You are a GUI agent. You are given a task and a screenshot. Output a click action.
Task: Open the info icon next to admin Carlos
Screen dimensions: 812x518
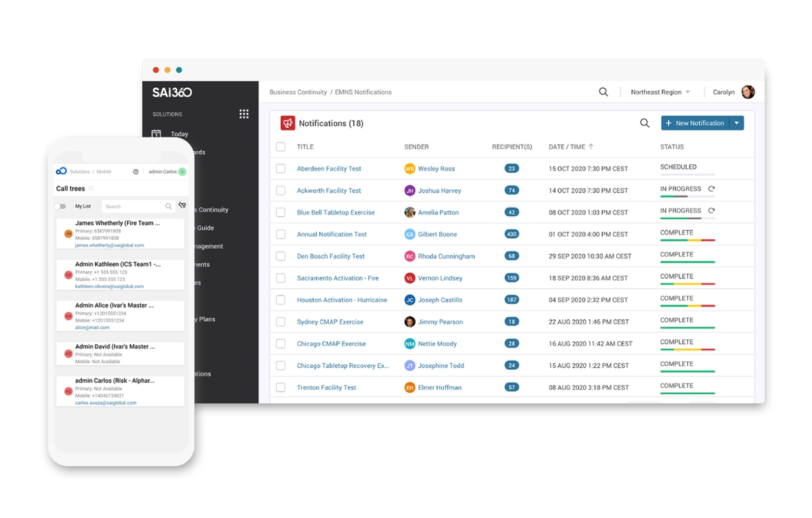136,171
